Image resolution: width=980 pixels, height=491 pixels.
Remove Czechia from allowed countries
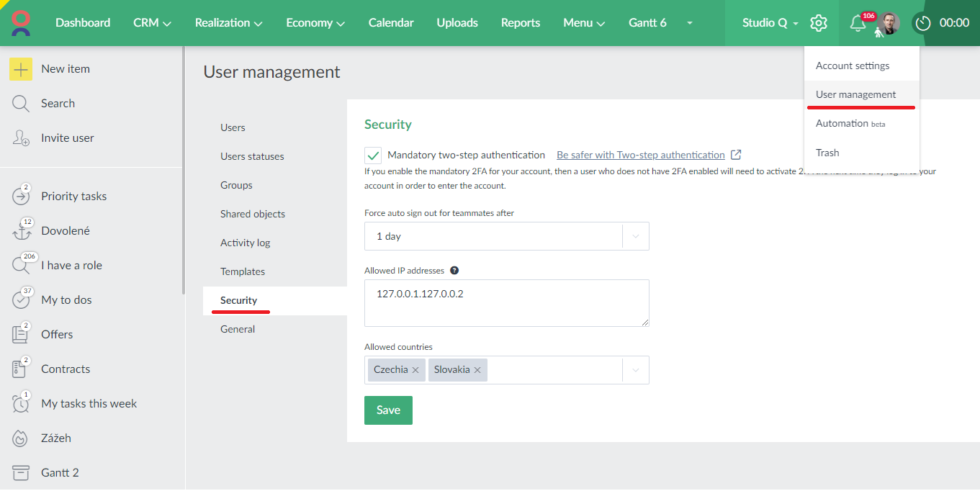tap(415, 370)
